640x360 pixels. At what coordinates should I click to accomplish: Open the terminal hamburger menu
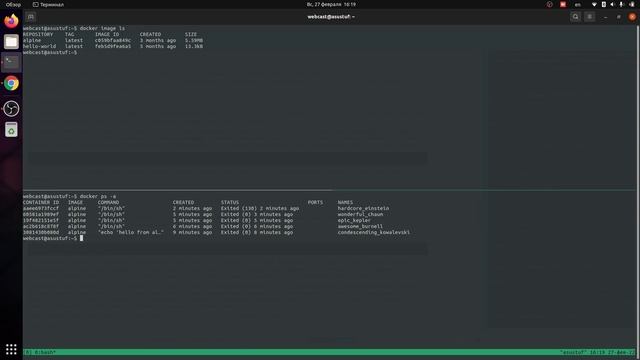589,17
